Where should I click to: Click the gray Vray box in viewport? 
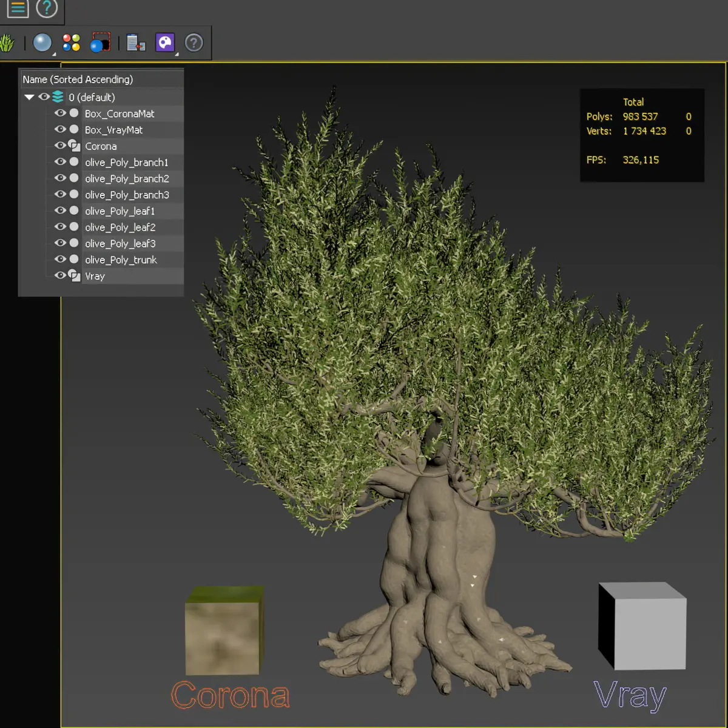coord(642,626)
